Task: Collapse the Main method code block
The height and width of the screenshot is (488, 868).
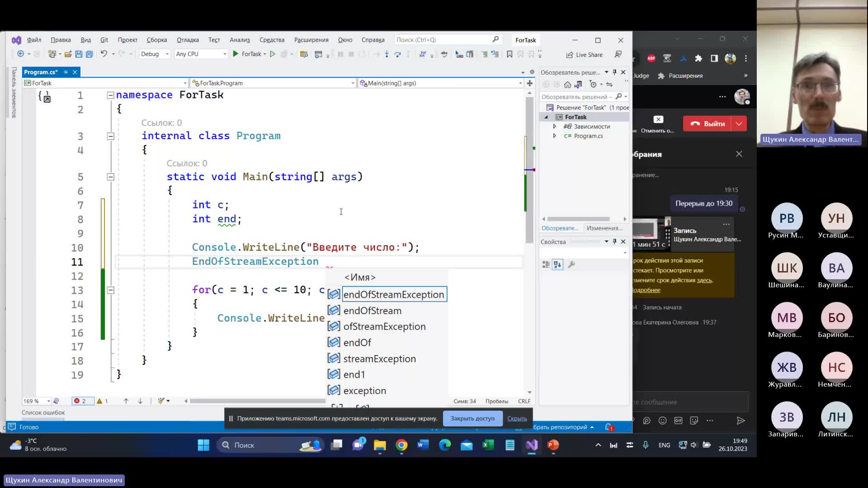Action: (x=110, y=177)
